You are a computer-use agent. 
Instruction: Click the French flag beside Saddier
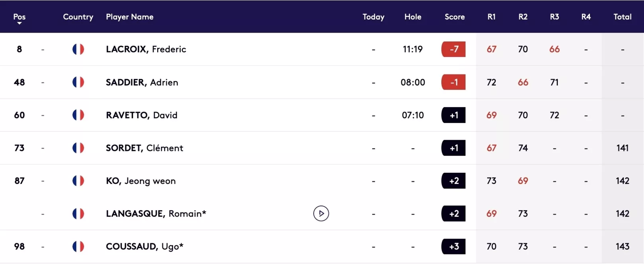tap(78, 82)
